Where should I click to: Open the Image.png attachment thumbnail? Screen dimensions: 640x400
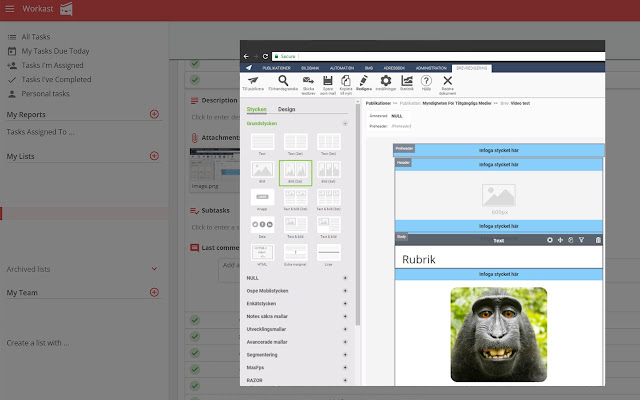215,167
